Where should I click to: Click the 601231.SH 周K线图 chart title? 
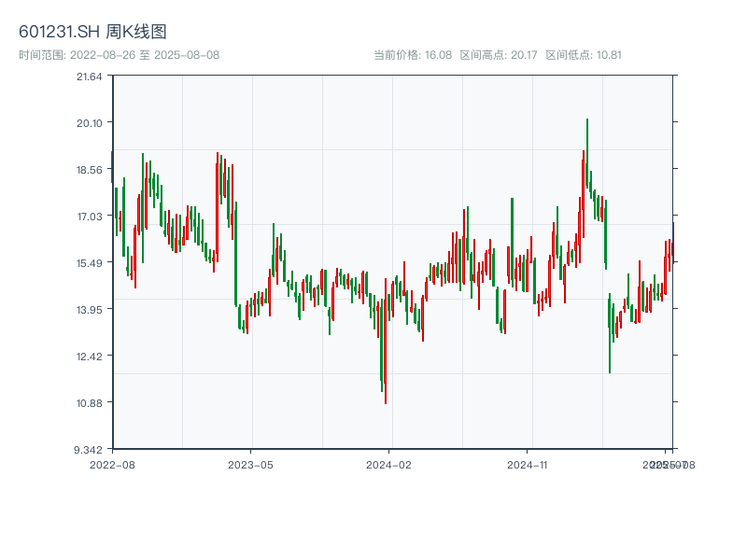[92, 32]
